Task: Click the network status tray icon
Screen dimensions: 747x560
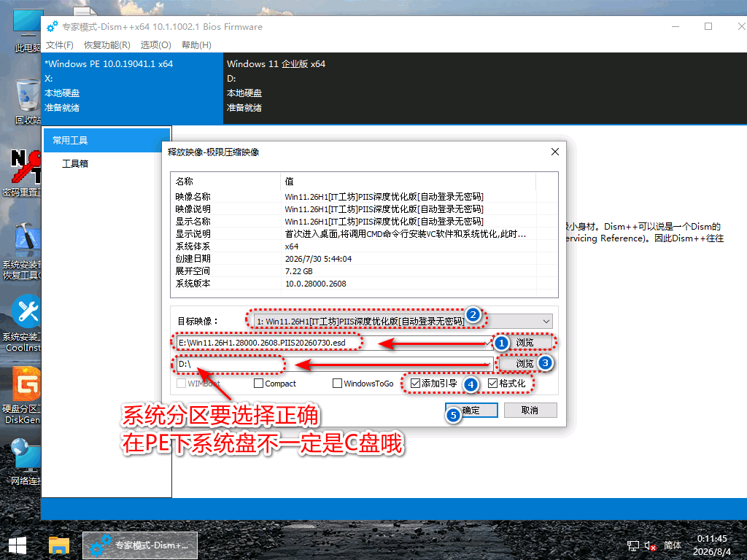Action: 632,545
